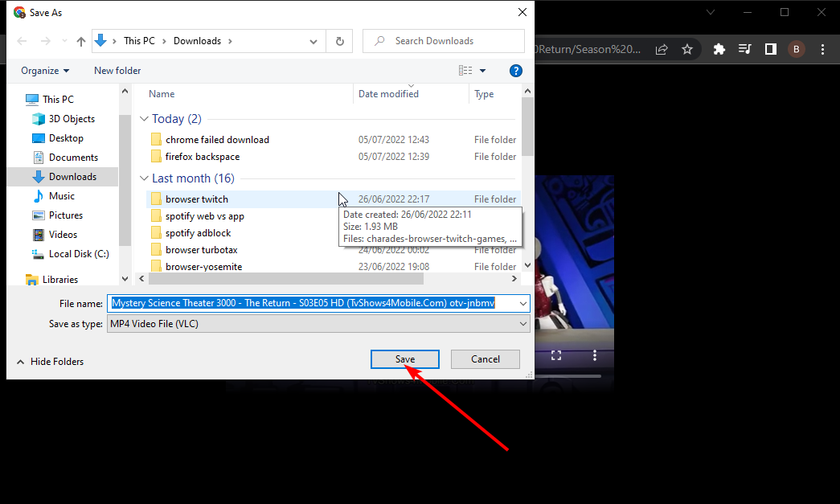Click the Search Downloads box

(x=444, y=41)
